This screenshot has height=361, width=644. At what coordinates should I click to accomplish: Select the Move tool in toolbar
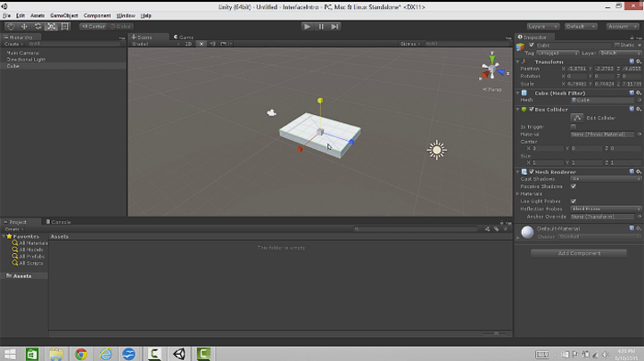[24, 26]
